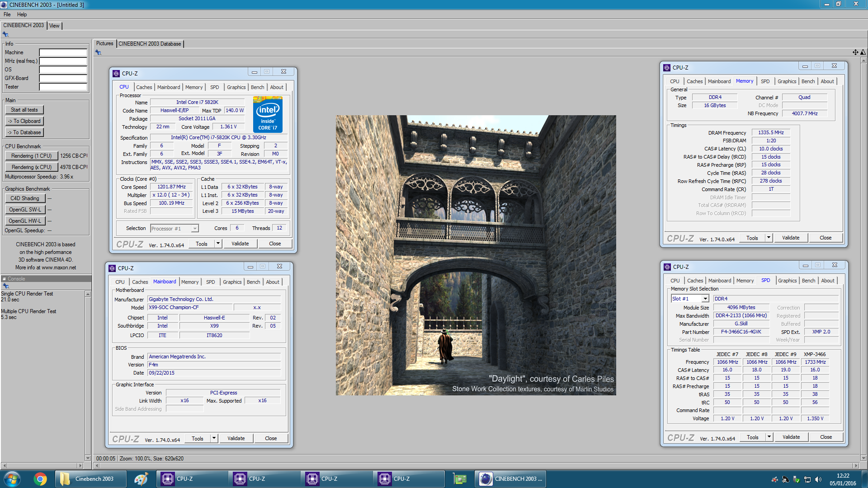The width and height of the screenshot is (868, 488).
Task: Switch to second CPU-Z taskbar entry
Action: pyautogui.click(x=264, y=479)
